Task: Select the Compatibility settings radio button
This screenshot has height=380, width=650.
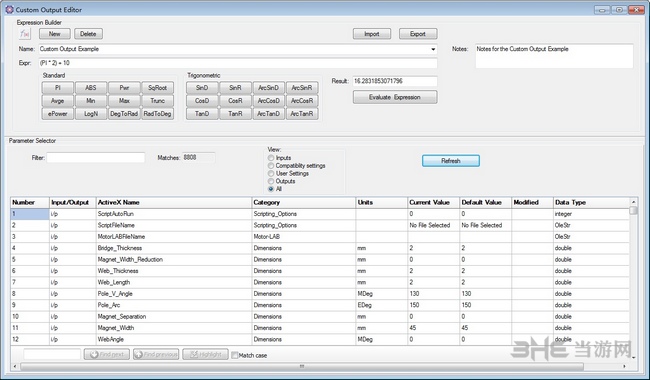Action: (271, 166)
